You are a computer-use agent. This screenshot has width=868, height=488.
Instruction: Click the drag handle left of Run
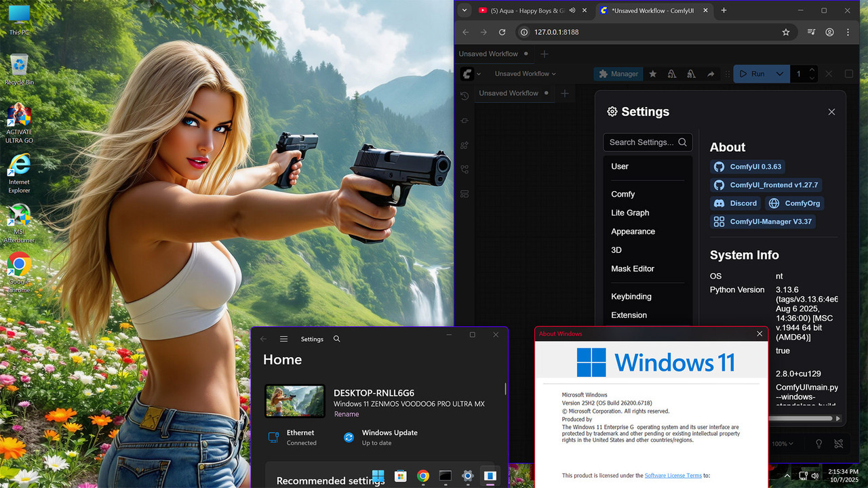726,74
